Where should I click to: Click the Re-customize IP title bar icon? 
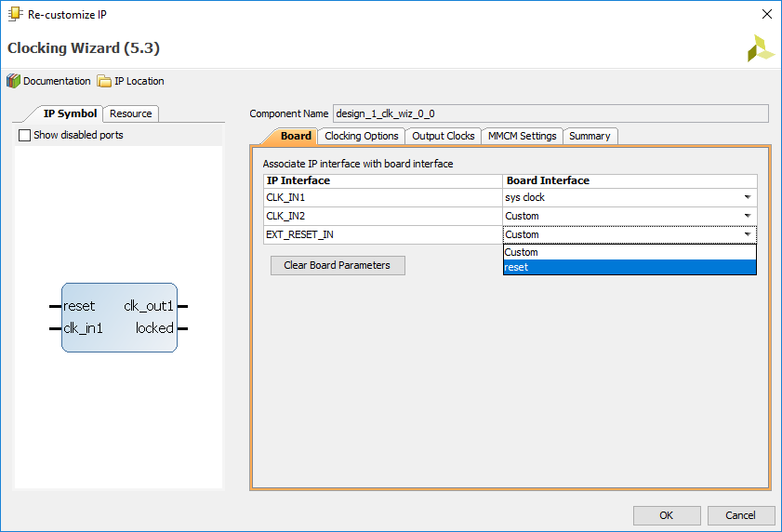point(16,14)
